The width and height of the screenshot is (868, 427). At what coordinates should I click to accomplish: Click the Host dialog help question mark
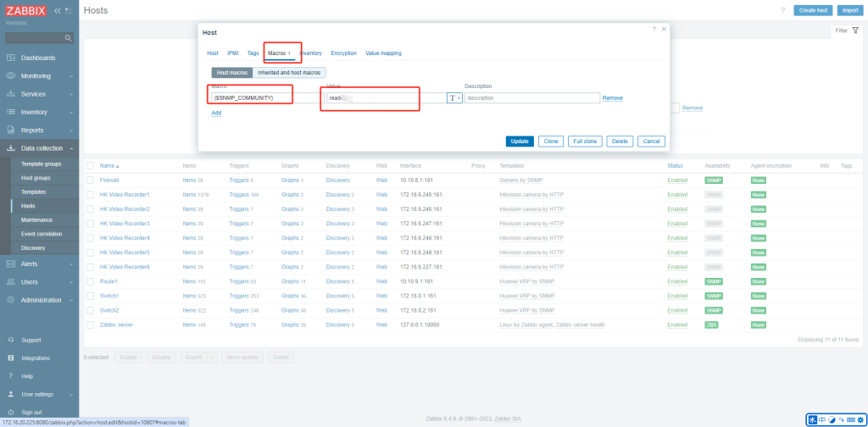pyautogui.click(x=654, y=29)
